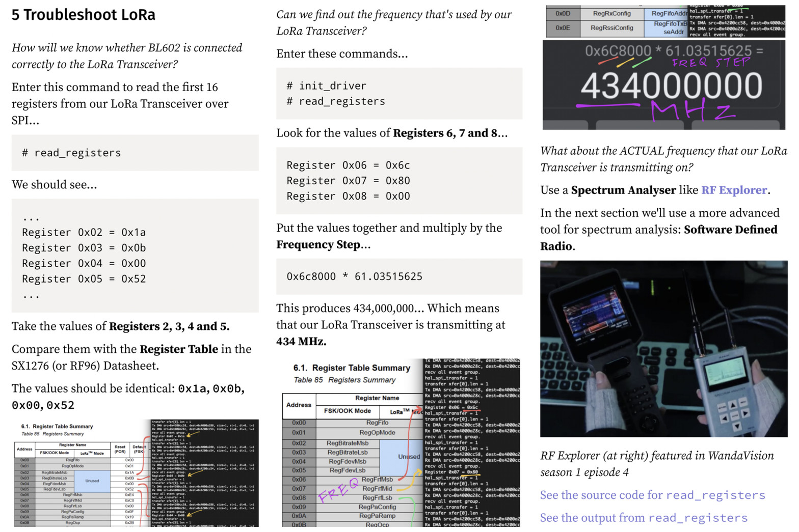Click the bold '434 MHz.' text
This screenshot has width=799, height=532.
[x=301, y=342]
